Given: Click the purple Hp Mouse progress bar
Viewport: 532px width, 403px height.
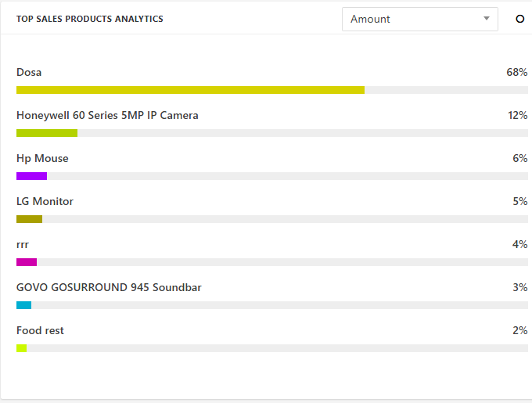Looking at the screenshot, I should tap(31, 176).
